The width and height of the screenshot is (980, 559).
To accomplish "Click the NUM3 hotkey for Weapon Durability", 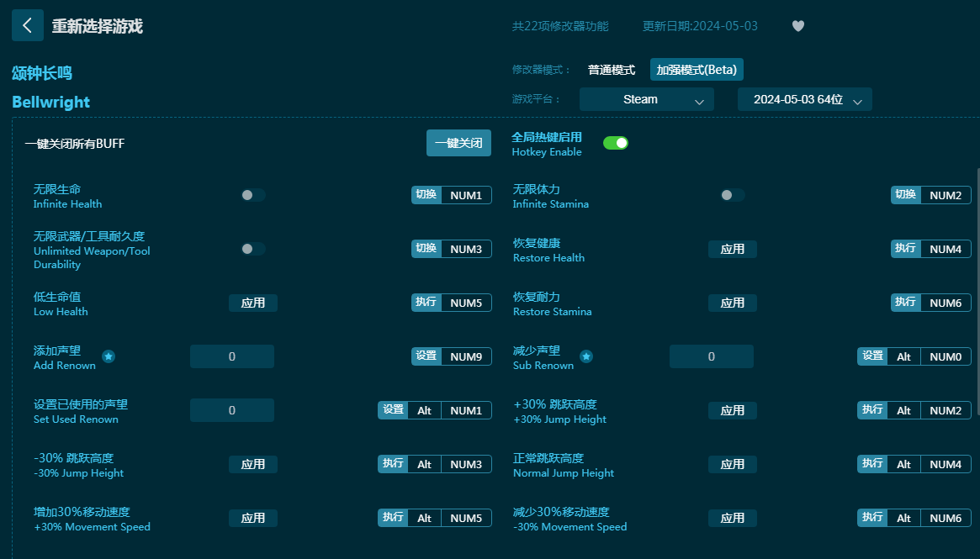I will [466, 249].
